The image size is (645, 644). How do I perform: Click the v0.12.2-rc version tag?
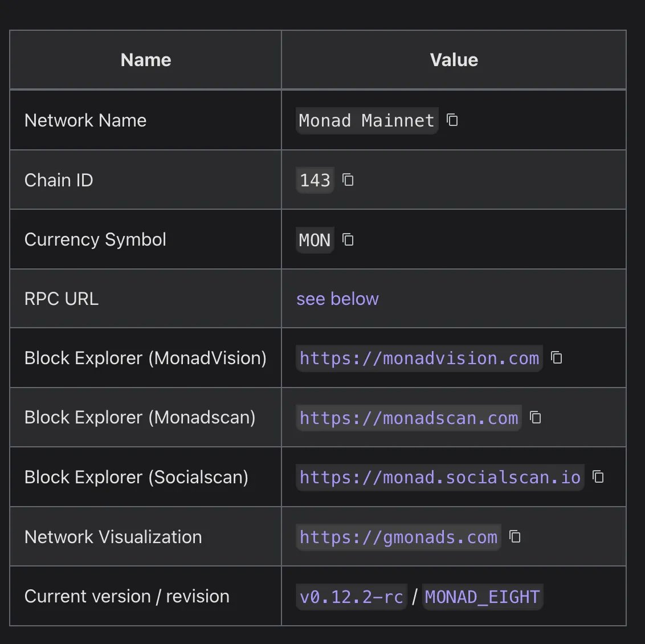(x=352, y=597)
